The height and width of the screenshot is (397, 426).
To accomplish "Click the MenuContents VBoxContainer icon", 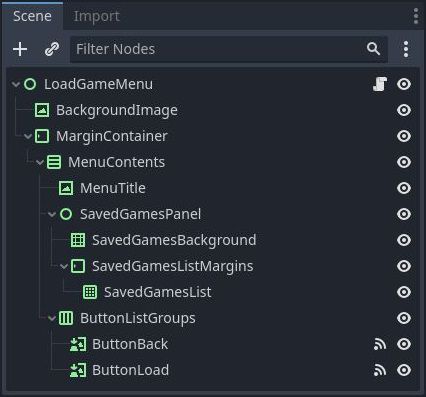I will click(54, 162).
